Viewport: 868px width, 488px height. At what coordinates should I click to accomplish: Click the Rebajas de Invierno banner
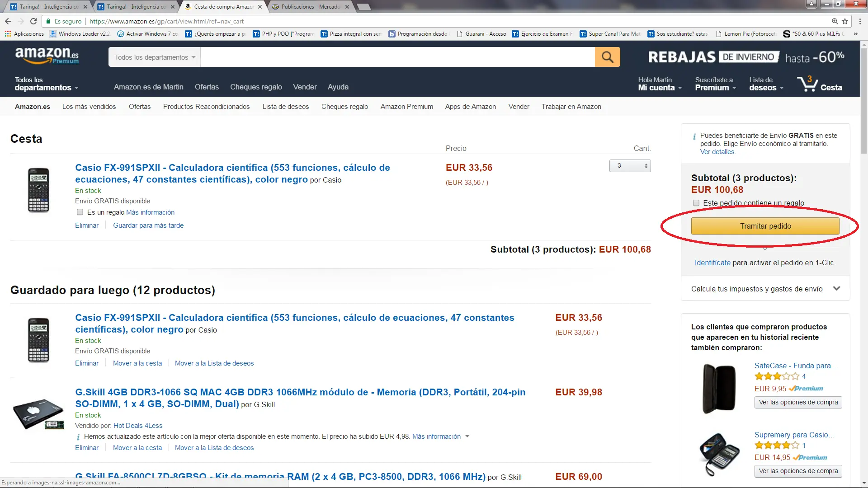pos(746,57)
